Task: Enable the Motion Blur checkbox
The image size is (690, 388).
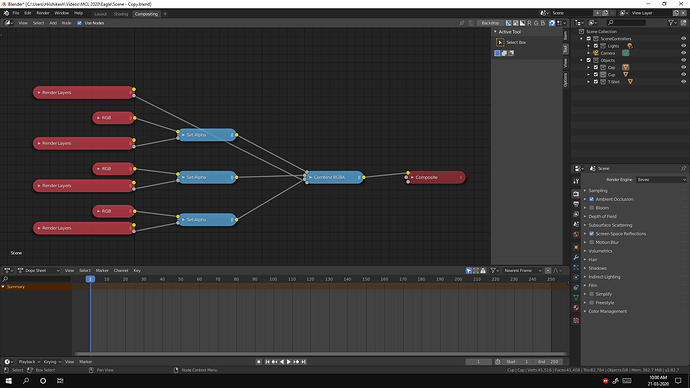Action: [x=591, y=242]
